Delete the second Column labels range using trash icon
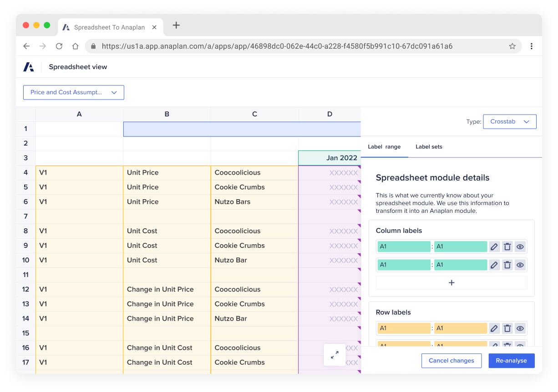Viewport: 558px width, 392px height. 507,264
